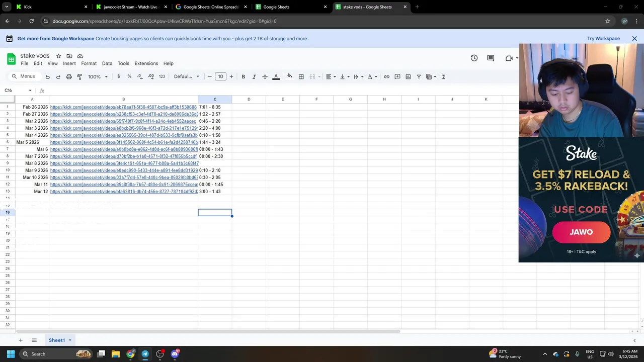Screen dimensions: 644x362
Task: Open the Edit menu
Action: coord(38,63)
